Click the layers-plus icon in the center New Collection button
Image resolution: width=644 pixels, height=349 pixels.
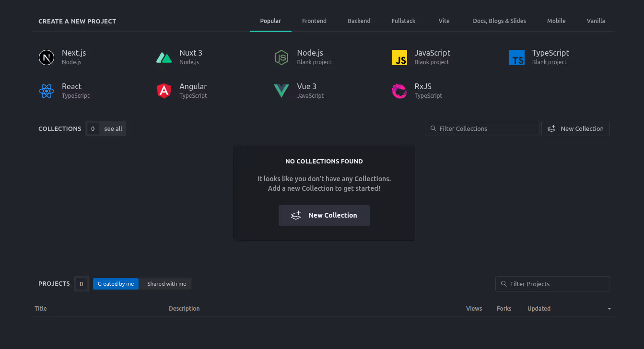[296, 215]
